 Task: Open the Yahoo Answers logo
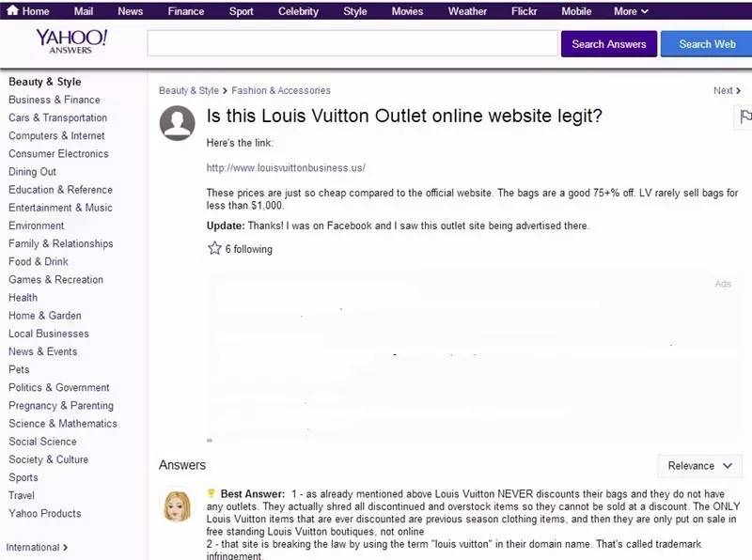(x=71, y=41)
